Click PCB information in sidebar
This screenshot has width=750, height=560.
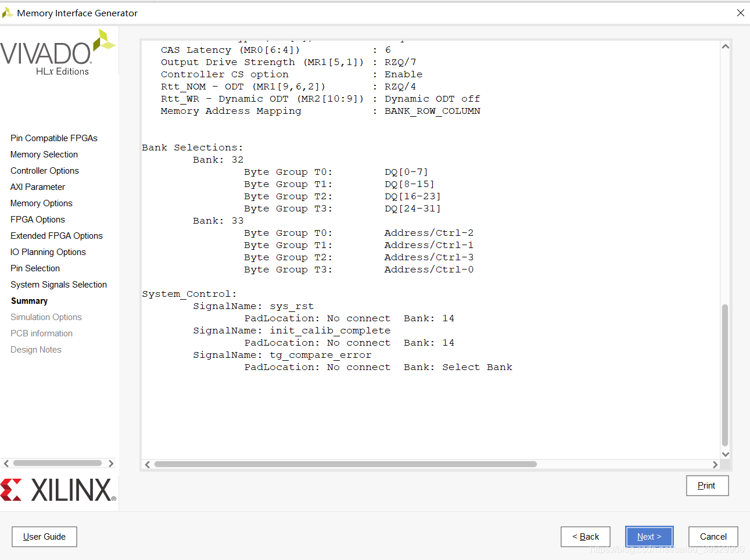(41, 333)
